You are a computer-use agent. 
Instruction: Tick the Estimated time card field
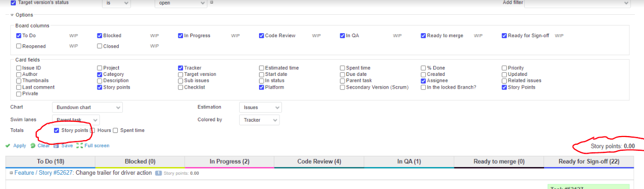click(262, 68)
